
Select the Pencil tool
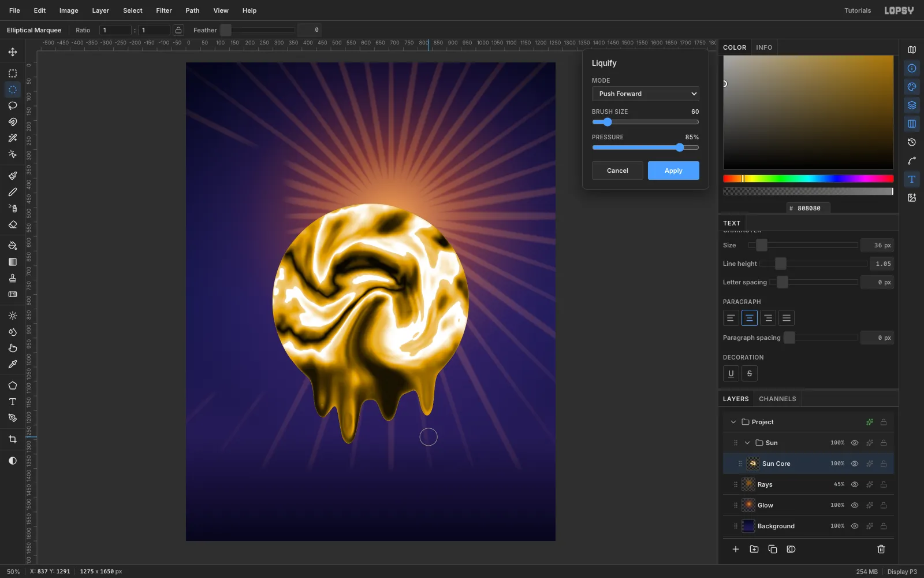tap(13, 192)
